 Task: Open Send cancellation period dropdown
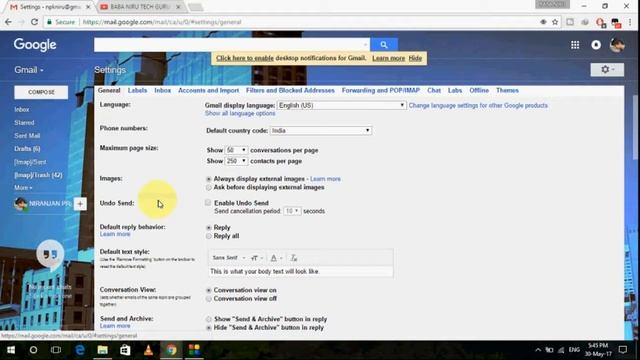pyautogui.click(x=292, y=211)
